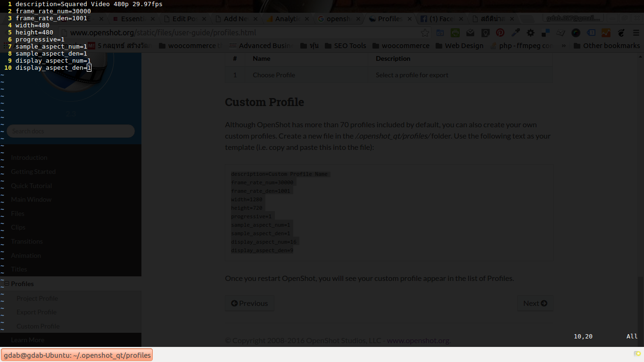Viewport: 644px width, 362px height.
Task: Bookmark this page with the star icon
Action: tap(425, 33)
